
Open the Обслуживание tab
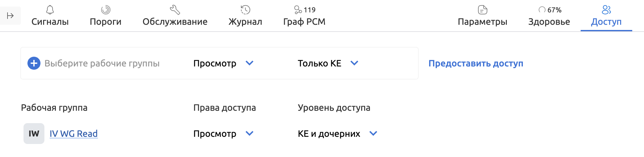(175, 21)
